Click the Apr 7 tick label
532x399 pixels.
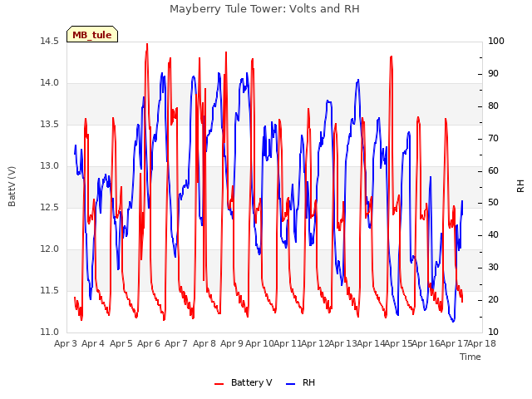click(176, 343)
